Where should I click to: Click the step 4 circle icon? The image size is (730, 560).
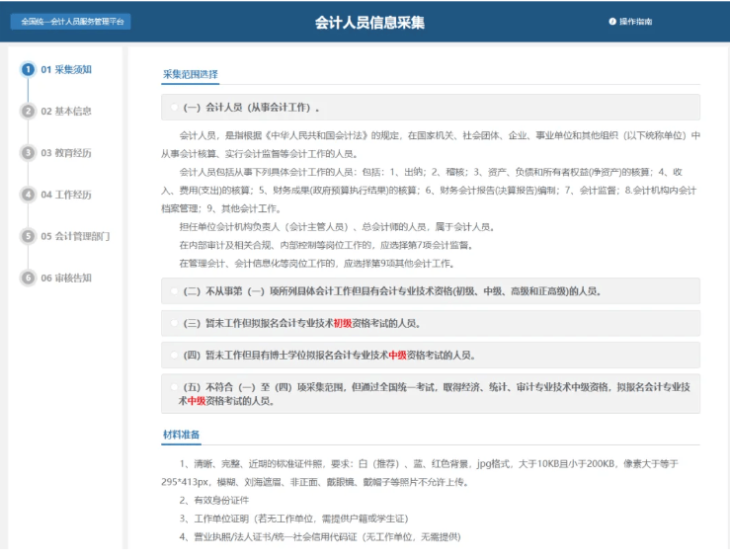point(28,195)
